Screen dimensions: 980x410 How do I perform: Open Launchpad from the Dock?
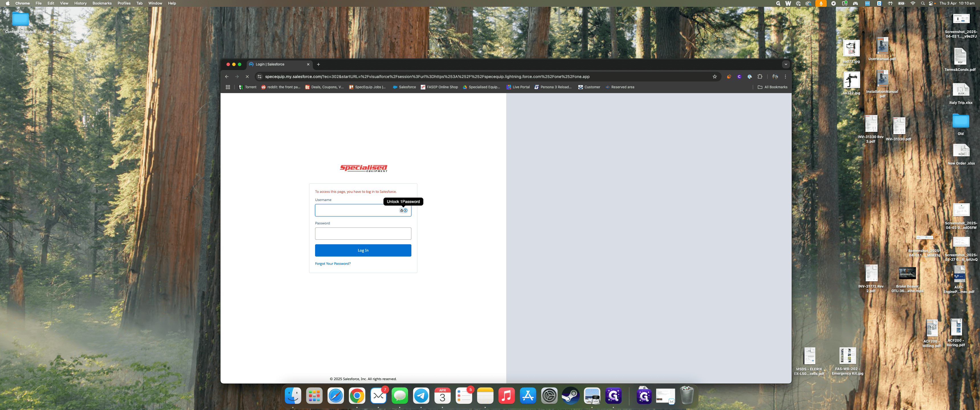coord(314,395)
